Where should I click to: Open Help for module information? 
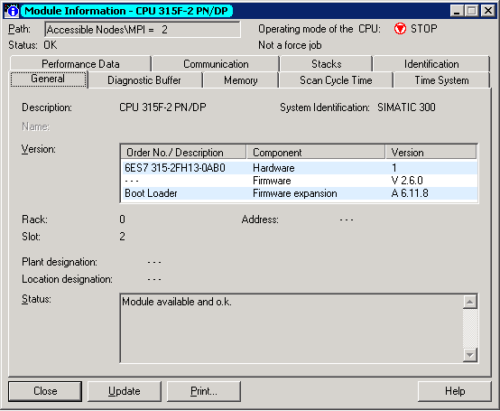pyautogui.click(x=455, y=391)
